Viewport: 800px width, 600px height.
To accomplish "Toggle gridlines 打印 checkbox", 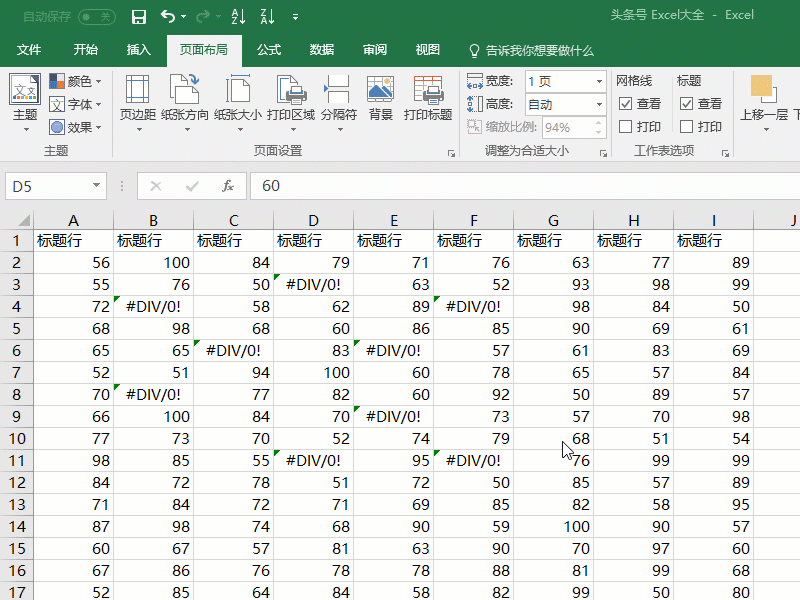I will [626, 126].
